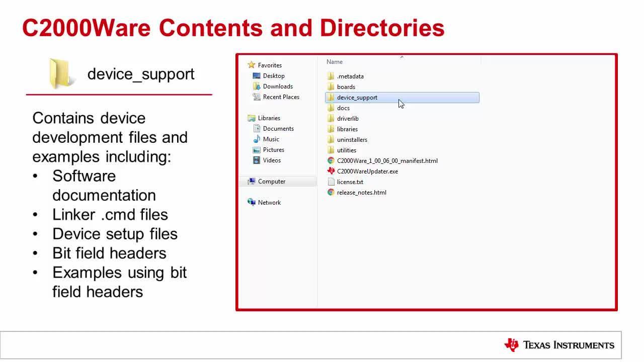The height and width of the screenshot is (362, 644).
Task: Open C2000Ware_1_00_06_00_manifest.html file
Action: coord(387,161)
